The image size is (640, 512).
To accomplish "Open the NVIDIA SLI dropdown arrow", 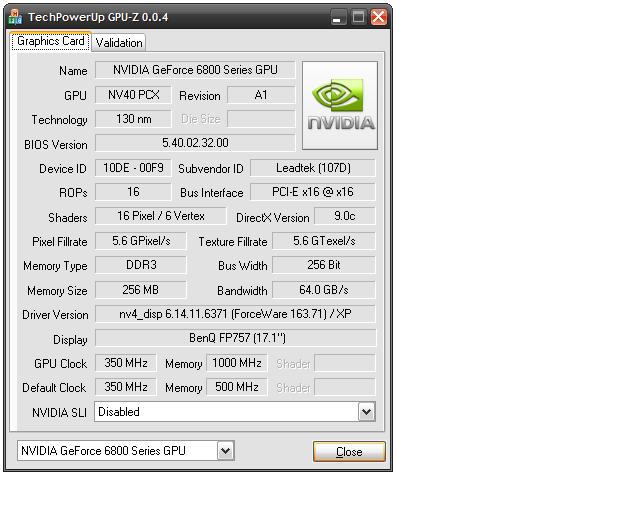I will click(367, 412).
